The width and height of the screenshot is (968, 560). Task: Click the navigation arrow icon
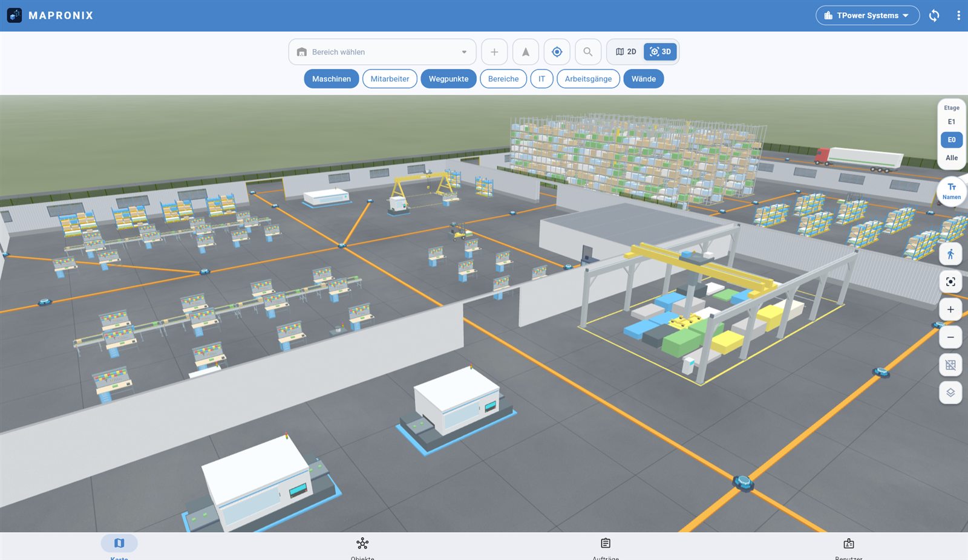point(526,52)
